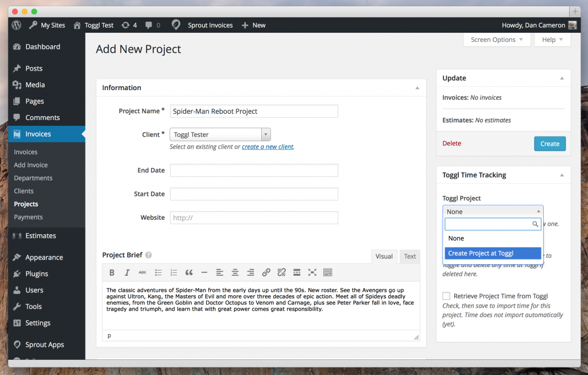Collapse the Toggl Time Tracking panel
This screenshot has height=375, width=588.
(x=561, y=175)
